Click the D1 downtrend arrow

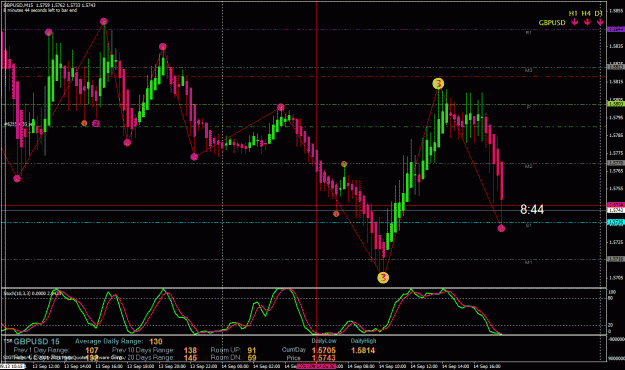pos(599,22)
